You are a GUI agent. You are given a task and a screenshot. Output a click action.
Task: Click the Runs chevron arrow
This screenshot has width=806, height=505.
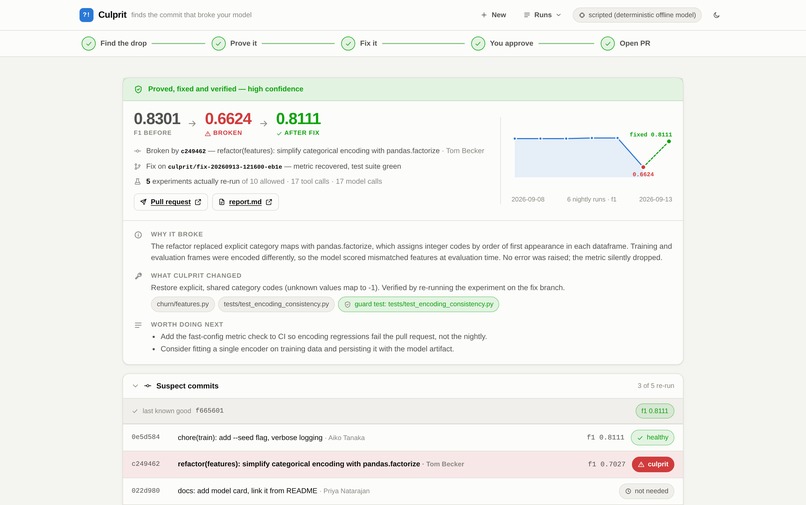559,15
